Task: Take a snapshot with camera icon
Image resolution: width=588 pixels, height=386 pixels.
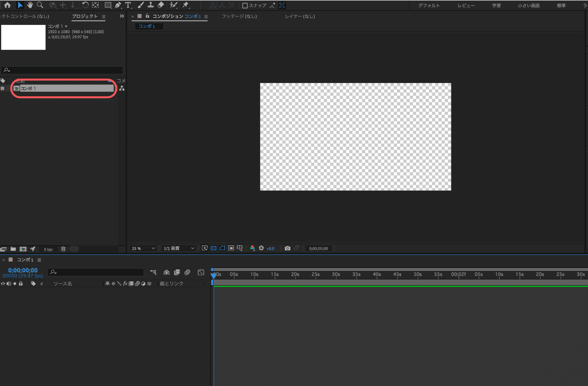Action: tap(288, 248)
